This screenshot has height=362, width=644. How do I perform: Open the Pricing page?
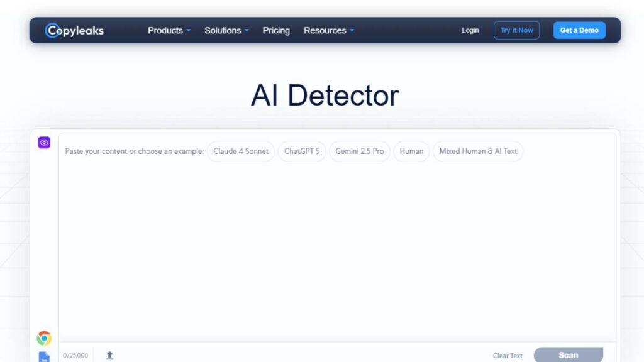(x=275, y=30)
